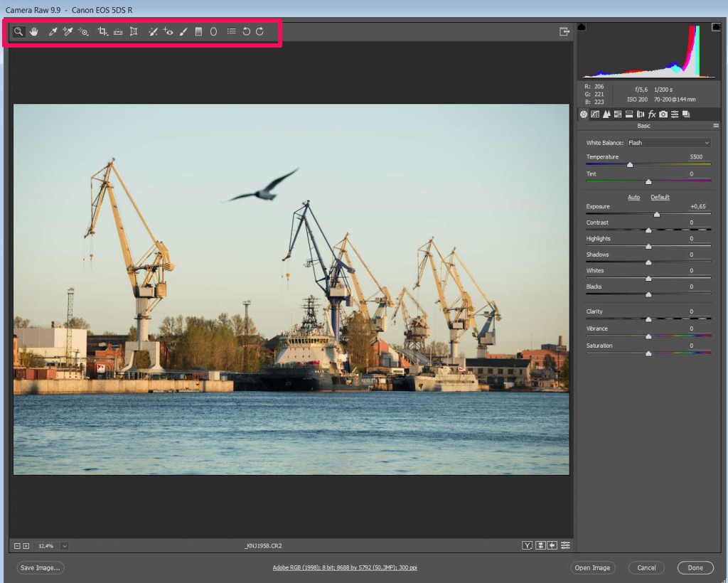728x583 pixels.
Task: Toggle full screen mode
Action: coord(564,32)
